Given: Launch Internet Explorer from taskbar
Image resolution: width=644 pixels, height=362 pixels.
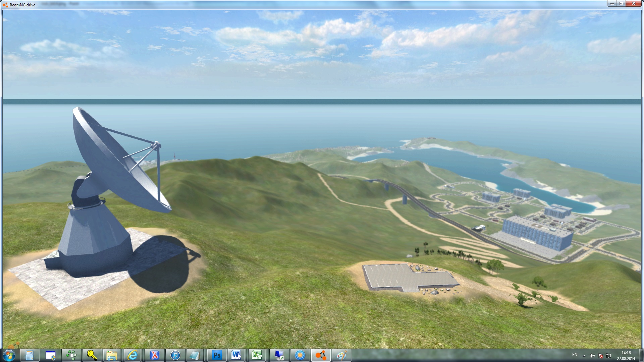Looking at the screenshot, I should 133,355.
